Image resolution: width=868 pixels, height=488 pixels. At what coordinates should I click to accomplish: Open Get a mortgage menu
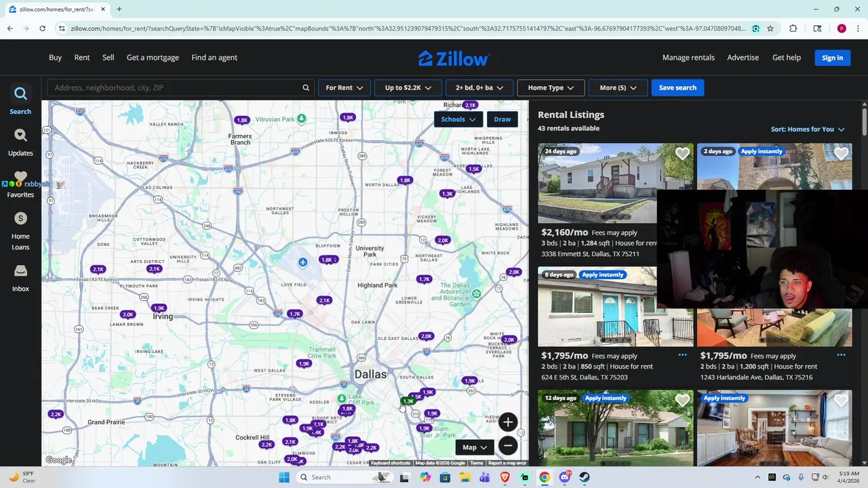[153, 58]
